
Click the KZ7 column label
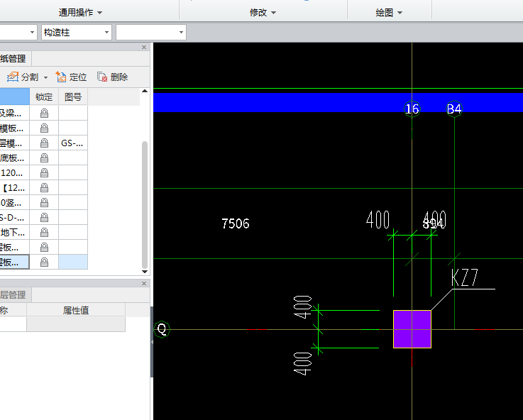pyautogui.click(x=465, y=277)
